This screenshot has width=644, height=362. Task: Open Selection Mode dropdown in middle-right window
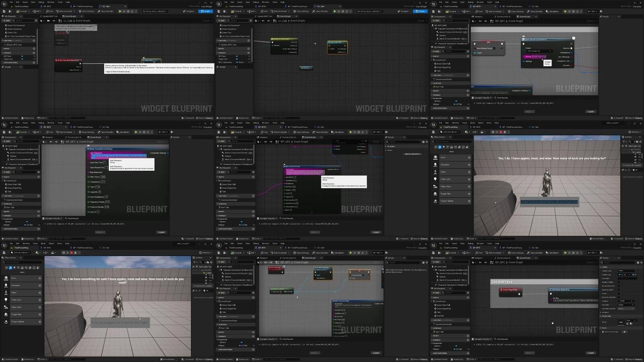[x=450, y=132]
